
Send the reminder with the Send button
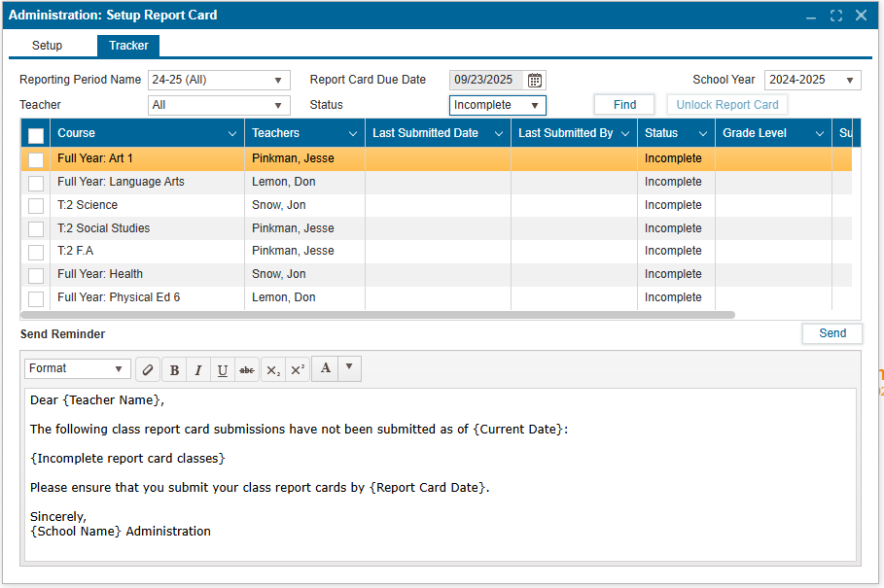click(x=831, y=333)
